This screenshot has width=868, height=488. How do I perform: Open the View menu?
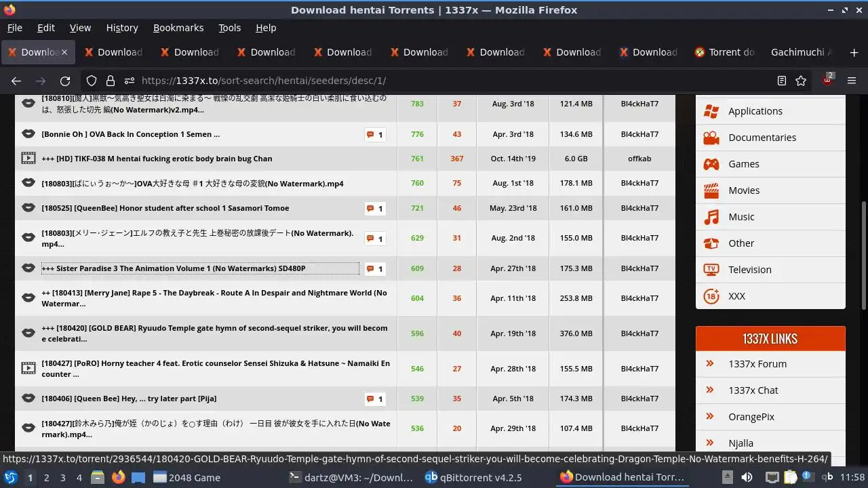click(80, 28)
